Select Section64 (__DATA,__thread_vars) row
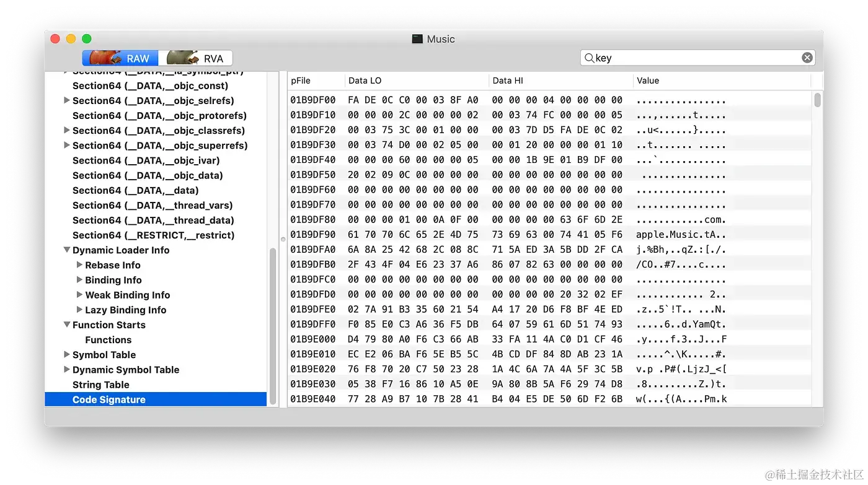 156,205
